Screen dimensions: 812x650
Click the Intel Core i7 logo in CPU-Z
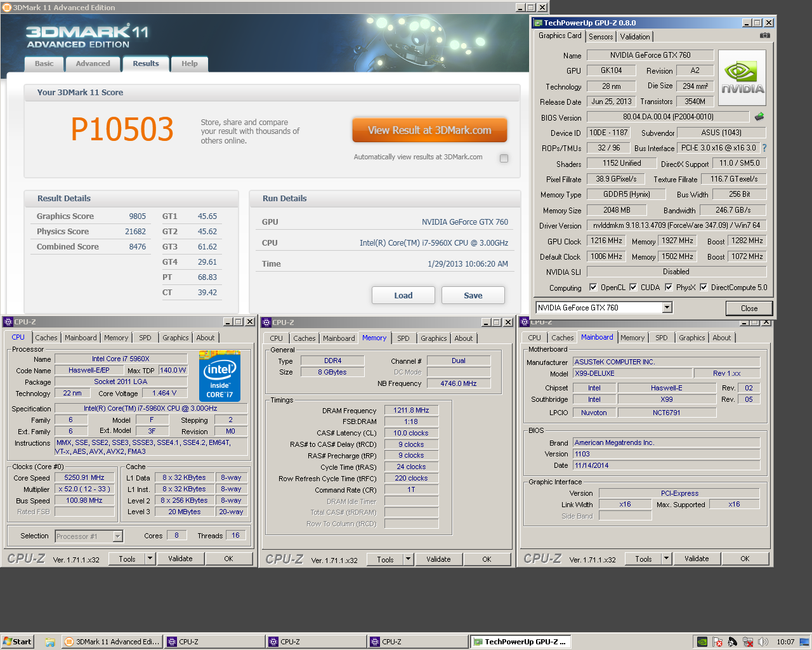220,375
